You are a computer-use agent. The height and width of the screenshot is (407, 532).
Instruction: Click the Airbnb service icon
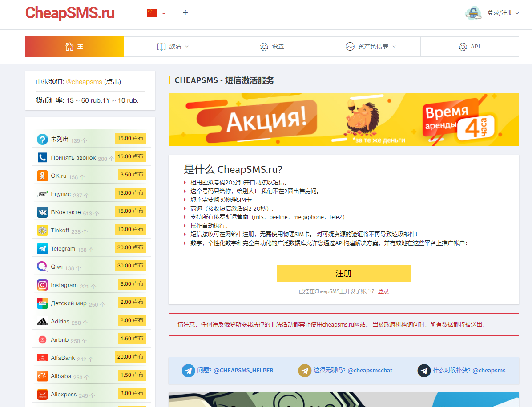coord(42,340)
